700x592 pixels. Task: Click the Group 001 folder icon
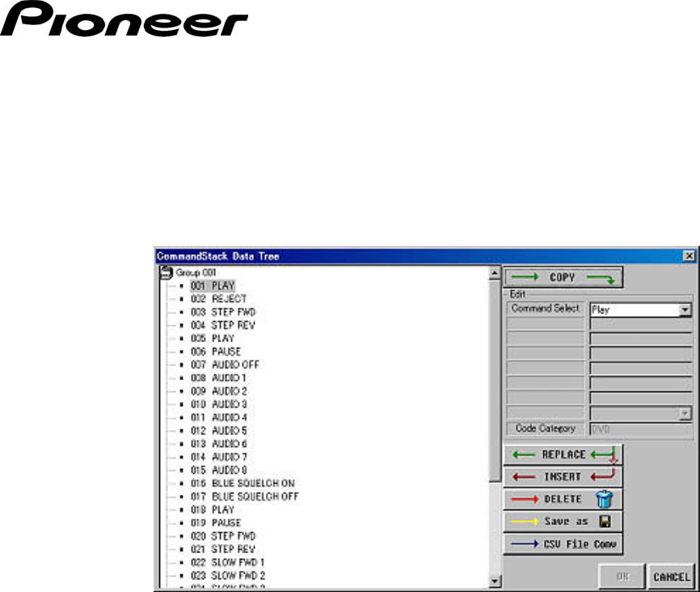[166, 273]
